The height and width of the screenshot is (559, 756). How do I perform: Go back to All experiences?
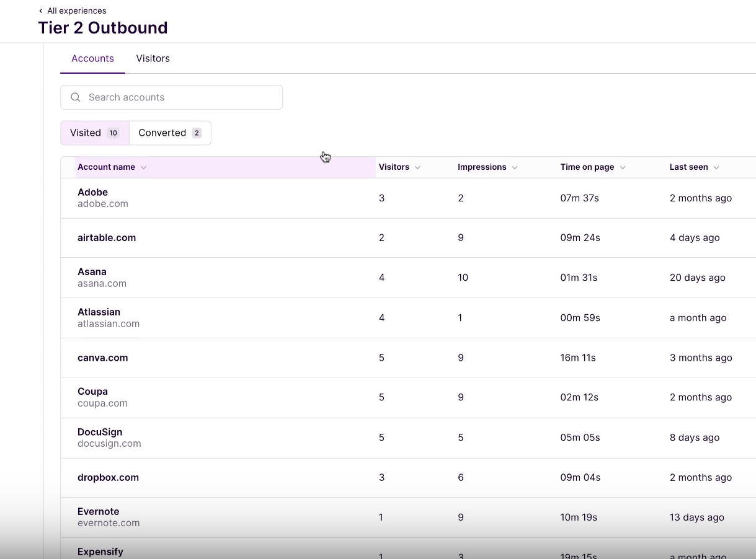73,11
